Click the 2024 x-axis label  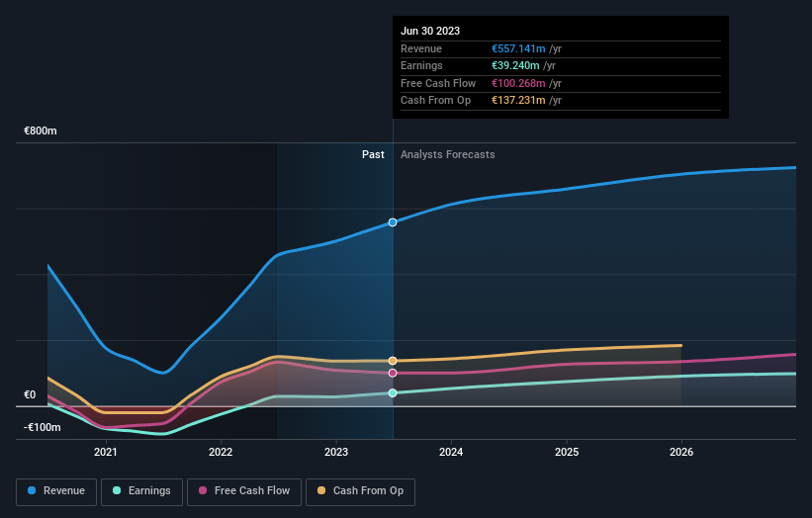point(451,452)
